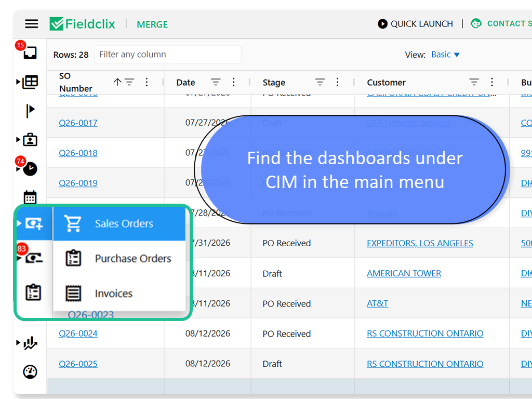Open sales order Q26-0024
This screenshot has height=399, width=532.
(x=78, y=334)
